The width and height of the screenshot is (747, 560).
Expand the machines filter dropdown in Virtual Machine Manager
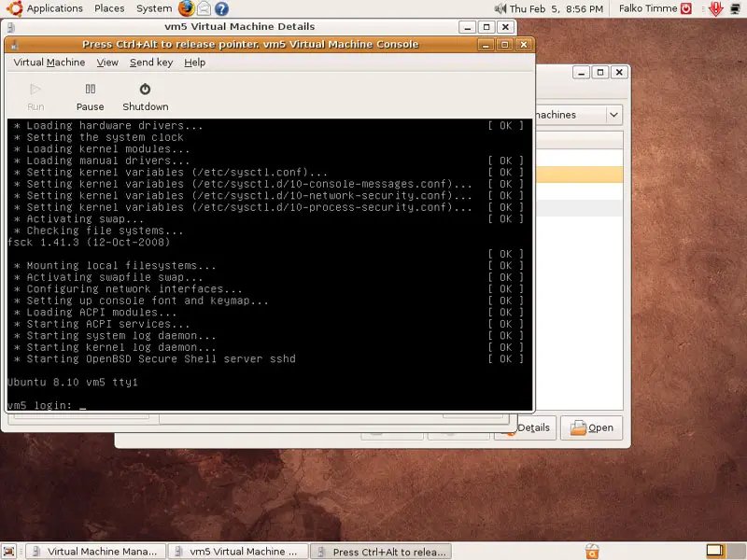[x=613, y=115]
